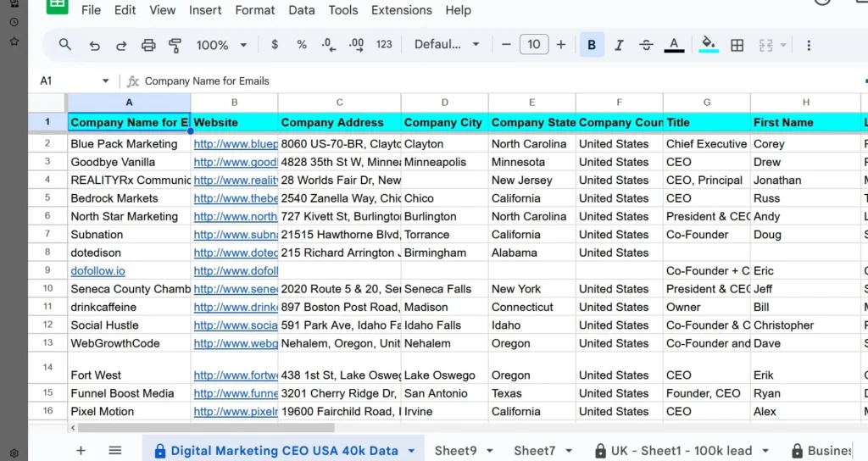Decrease decimal places
Screen dimensions: 868x461
click(329, 45)
